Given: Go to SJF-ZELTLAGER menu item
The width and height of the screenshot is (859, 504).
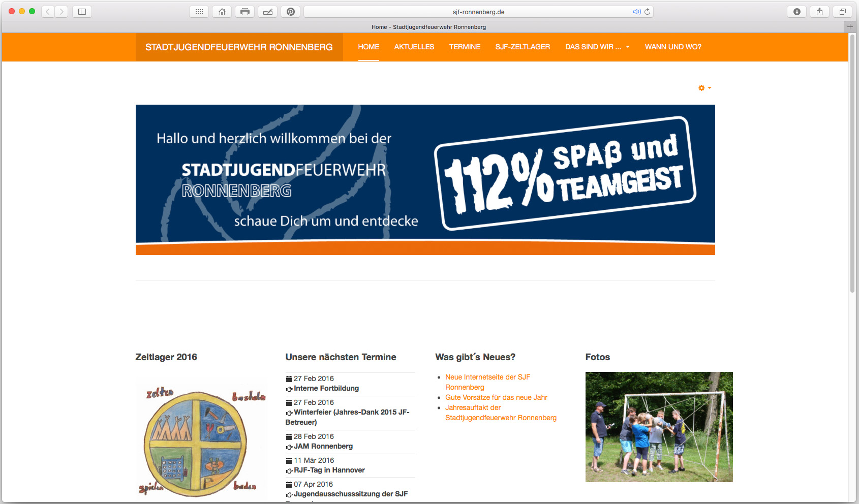Looking at the screenshot, I should [x=523, y=47].
